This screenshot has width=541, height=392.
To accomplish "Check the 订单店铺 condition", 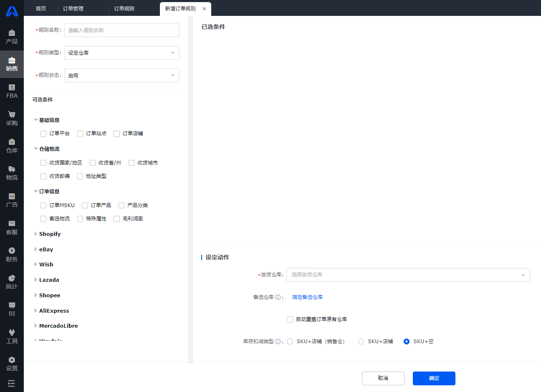I will tap(117, 134).
